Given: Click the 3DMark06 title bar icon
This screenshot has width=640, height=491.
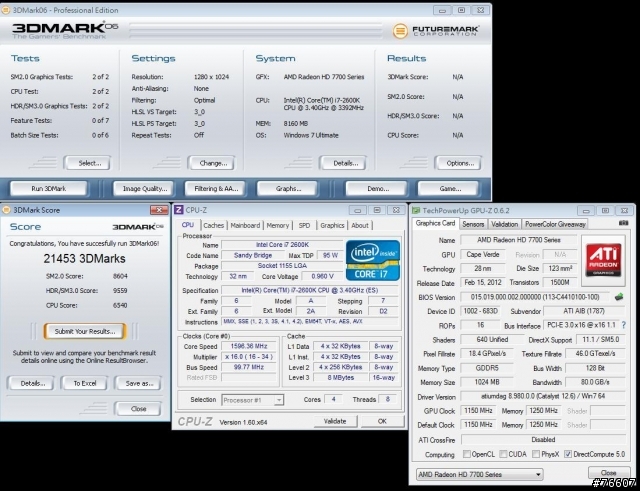Looking at the screenshot, I should (6, 10).
